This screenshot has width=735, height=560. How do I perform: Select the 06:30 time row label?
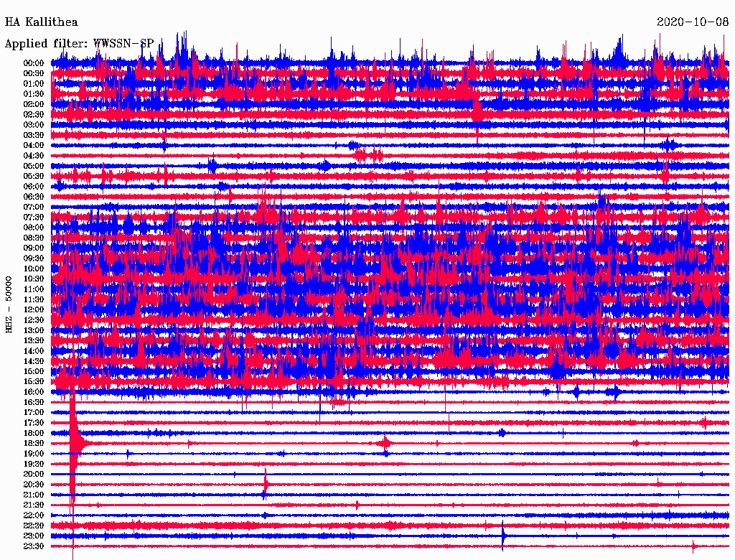(x=34, y=197)
